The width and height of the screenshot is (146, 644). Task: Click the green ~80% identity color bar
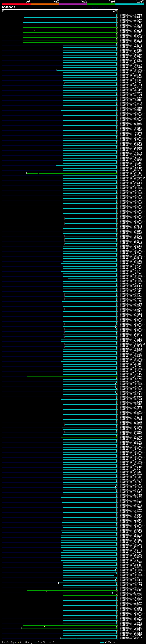101,4
